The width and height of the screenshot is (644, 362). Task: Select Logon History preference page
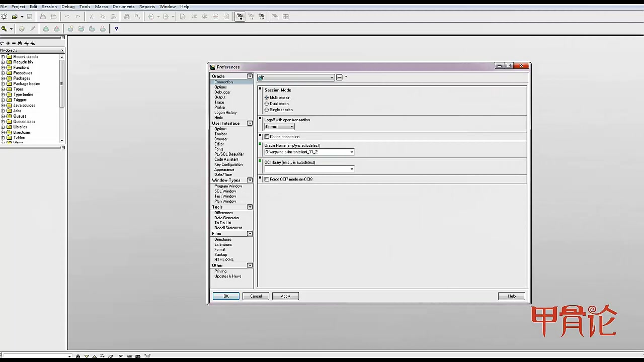225,113
